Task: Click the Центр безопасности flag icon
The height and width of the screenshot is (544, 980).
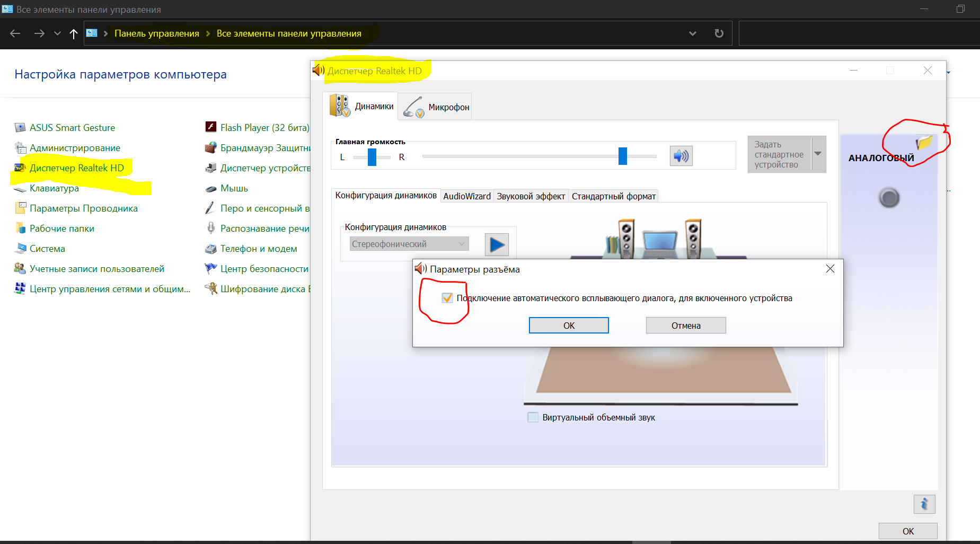Action: pyautogui.click(x=211, y=269)
